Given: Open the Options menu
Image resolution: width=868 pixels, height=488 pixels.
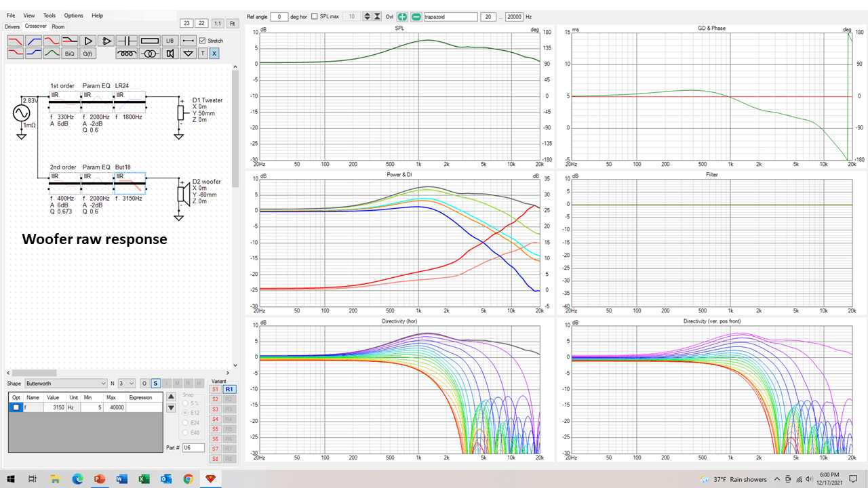Looking at the screenshot, I should 74,15.
